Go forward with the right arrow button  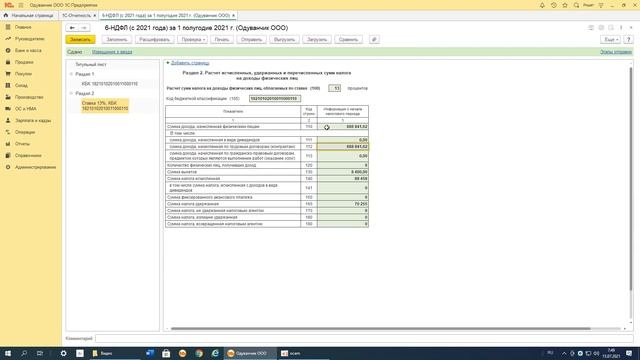[84, 28]
